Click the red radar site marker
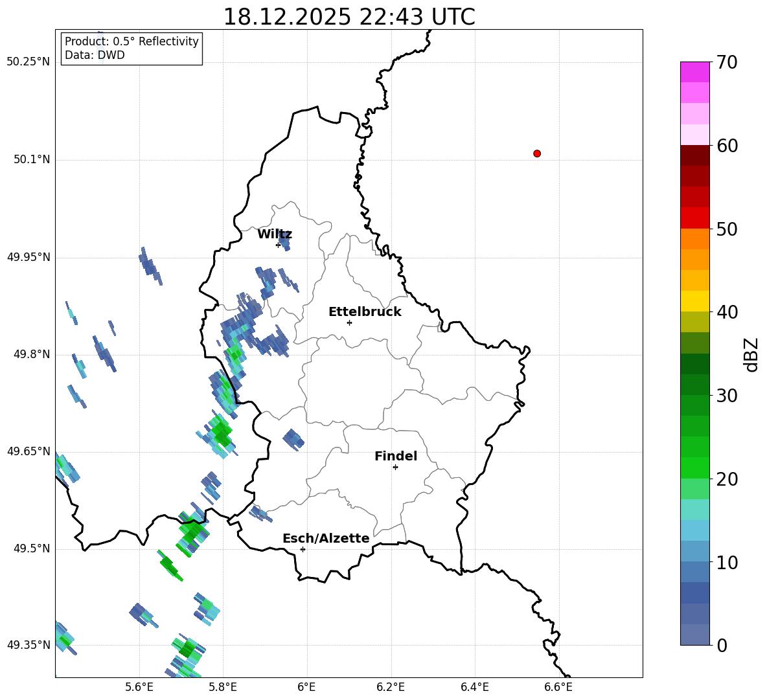The height and width of the screenshot is (700, 767). [536, 153]
